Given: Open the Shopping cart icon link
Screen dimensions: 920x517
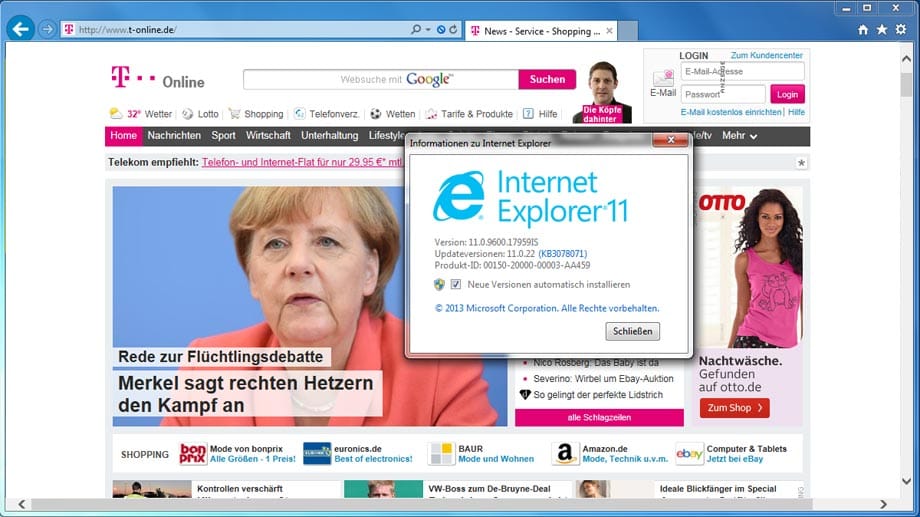Looking at the screenshot, I should click(235, 114).
